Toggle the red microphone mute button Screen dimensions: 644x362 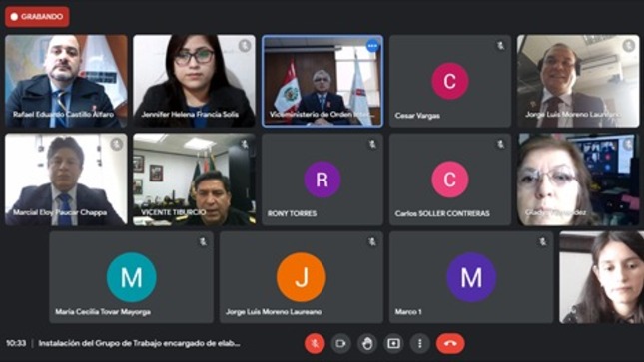(315, 343)
